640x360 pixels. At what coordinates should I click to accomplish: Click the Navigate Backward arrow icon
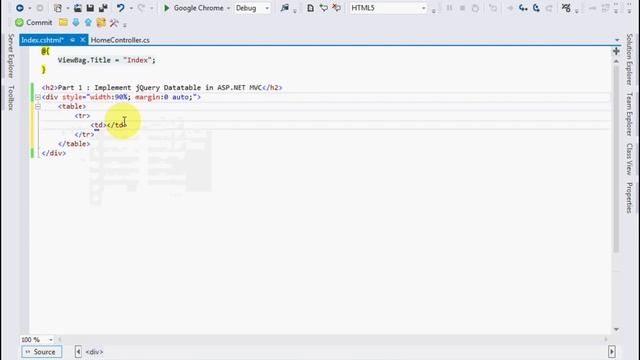coord(19,8)
